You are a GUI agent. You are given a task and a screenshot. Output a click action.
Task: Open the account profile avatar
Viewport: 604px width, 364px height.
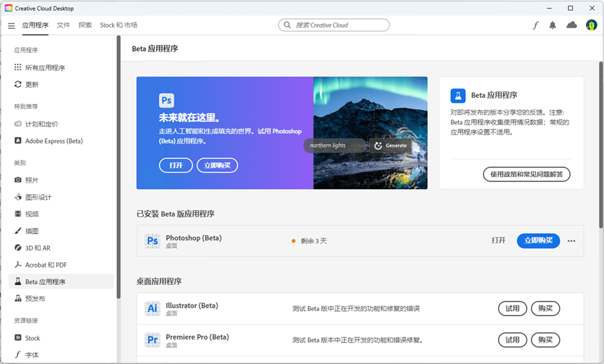[x=591, y=25]
